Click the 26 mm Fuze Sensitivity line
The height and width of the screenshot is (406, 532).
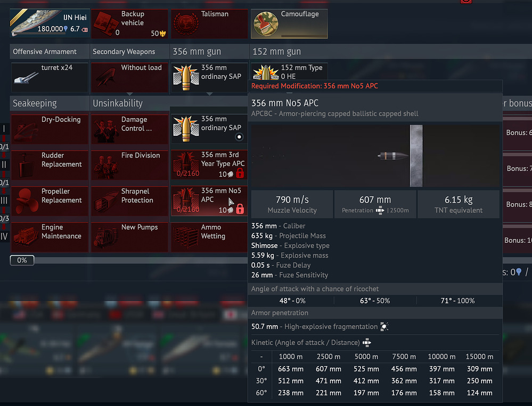pyautogui.click(x=290, y=275)
